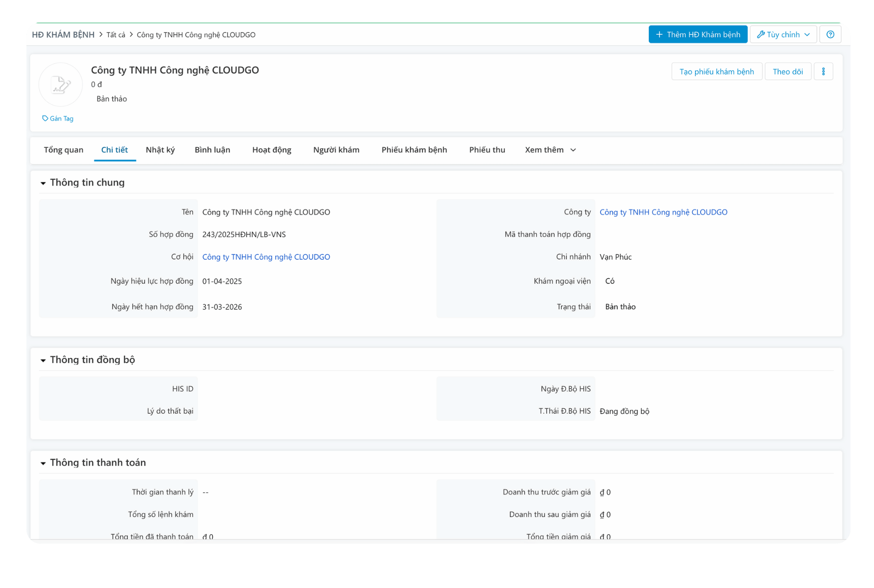The width and height of the screenshot is (874, 588).
Task: Click the Tên field value text
Action: [266, 212]
